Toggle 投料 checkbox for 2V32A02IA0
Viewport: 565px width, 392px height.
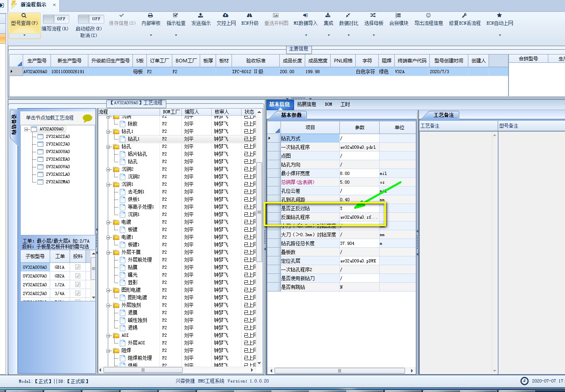coord(78,285)
